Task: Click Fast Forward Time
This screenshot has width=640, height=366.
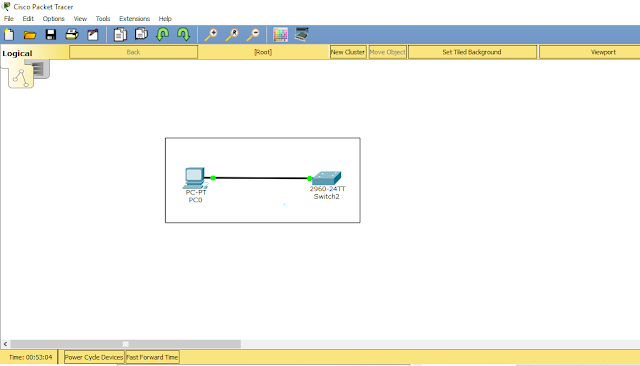Action: click(x=152, y=357)
